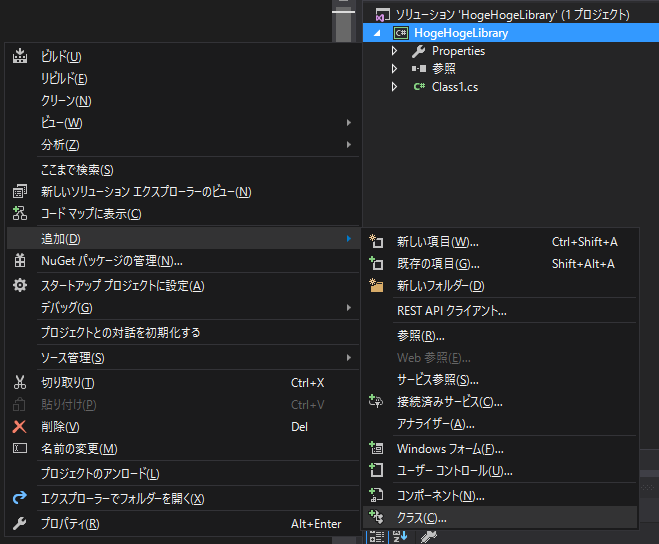Viewport: 659px width, 544px height.
Task: Click the Properties wrench icon in tree
Action: coord(419,51)
